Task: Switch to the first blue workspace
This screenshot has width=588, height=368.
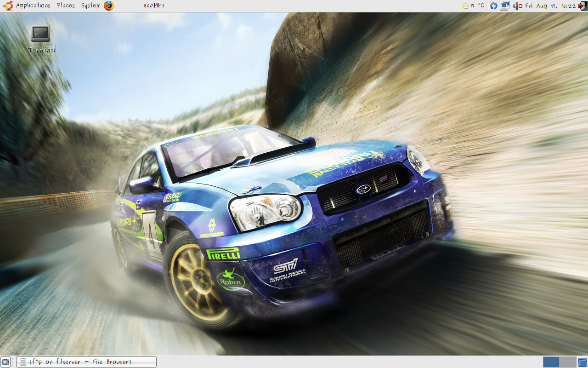Action: point(551,362)
